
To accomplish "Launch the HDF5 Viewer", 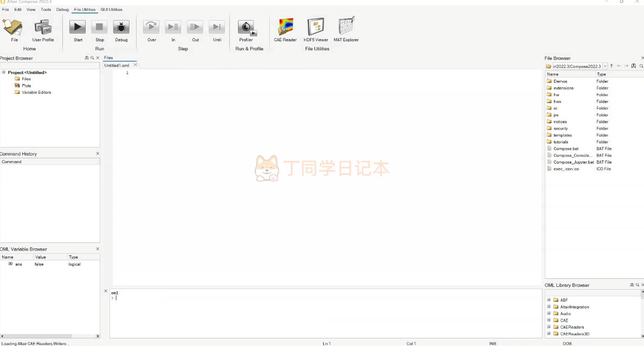I will (x=315, y=27).
